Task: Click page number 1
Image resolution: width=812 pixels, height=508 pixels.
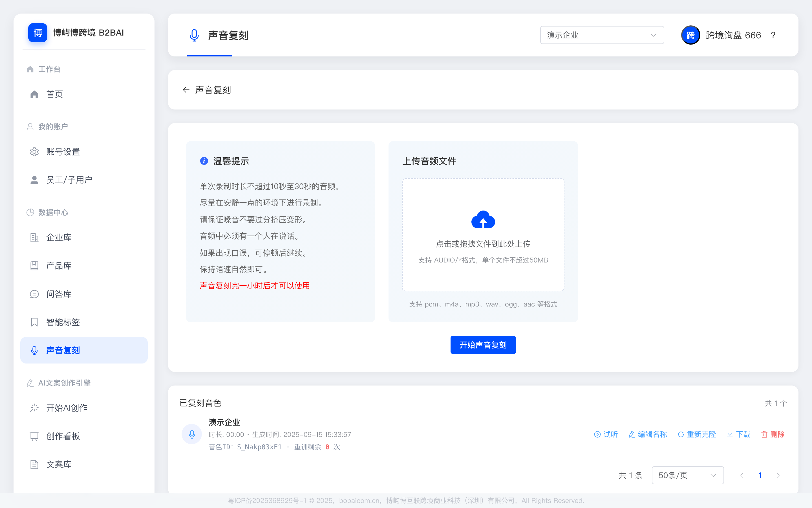Action: [760, 475]
